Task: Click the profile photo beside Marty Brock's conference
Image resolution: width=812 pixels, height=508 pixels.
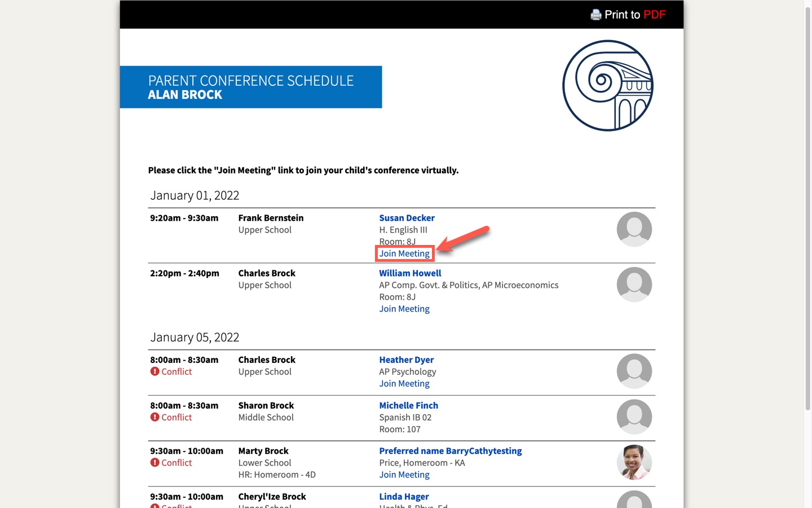Action: (x=634, y=462)
